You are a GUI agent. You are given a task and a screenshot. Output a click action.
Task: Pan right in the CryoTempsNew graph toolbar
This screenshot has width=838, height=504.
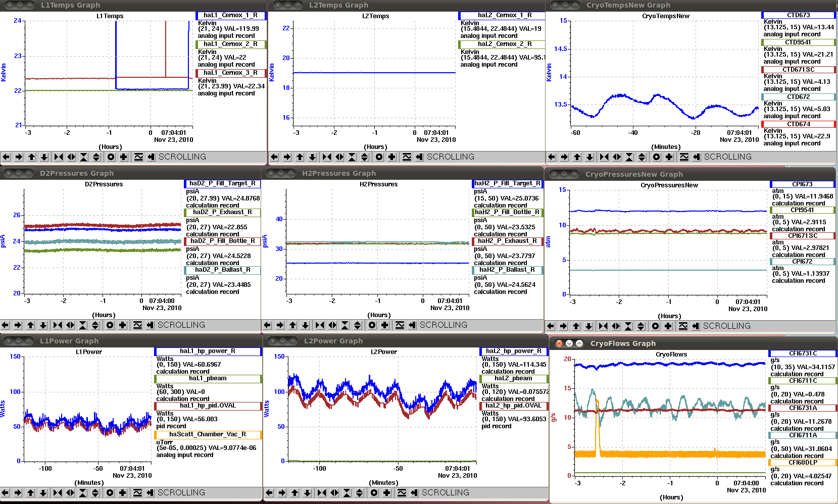coord(564,157)
